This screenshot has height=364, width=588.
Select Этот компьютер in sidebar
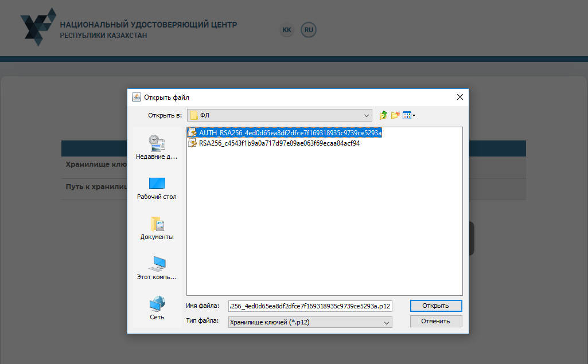(x=157, y=268)
